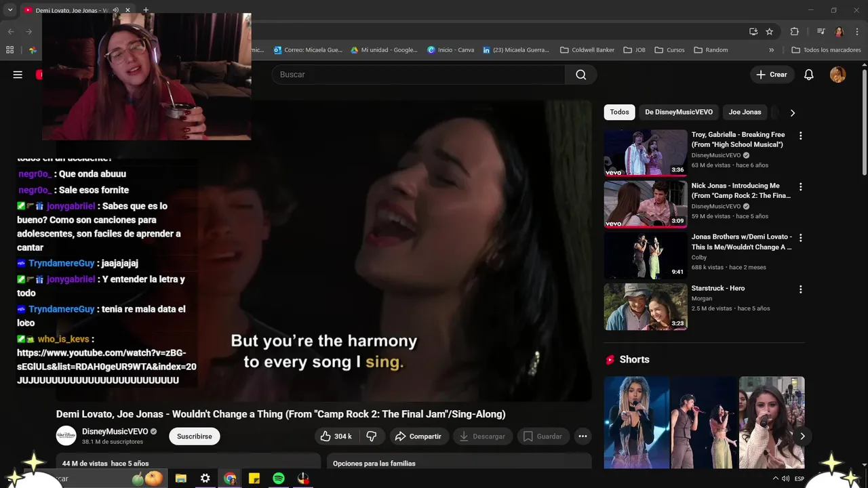Open Chrome three-dot menu

pos(856,31)
